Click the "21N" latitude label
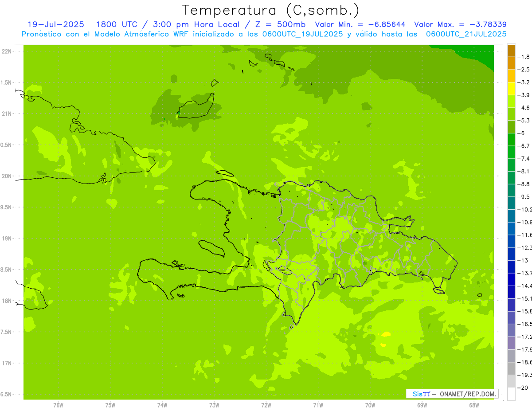The image size is (532, 411). 6,114
